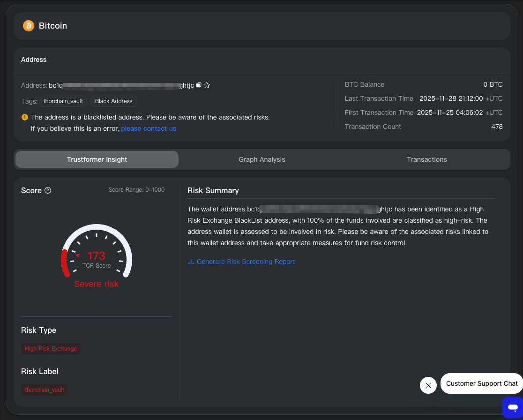The image size is (523, 420).
Task: Copy the wallet address using the copy icon
Action: pyautogui.click(x=198, y=85)
